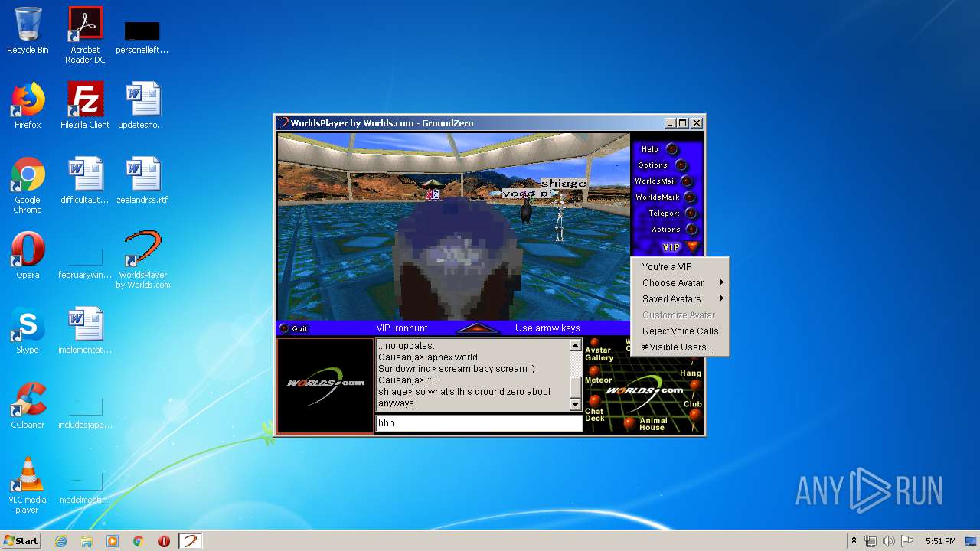The height and width of the screenshot is (551, 980).
Task: Go to Meteor location on the map
Action: tap(597, 376)
